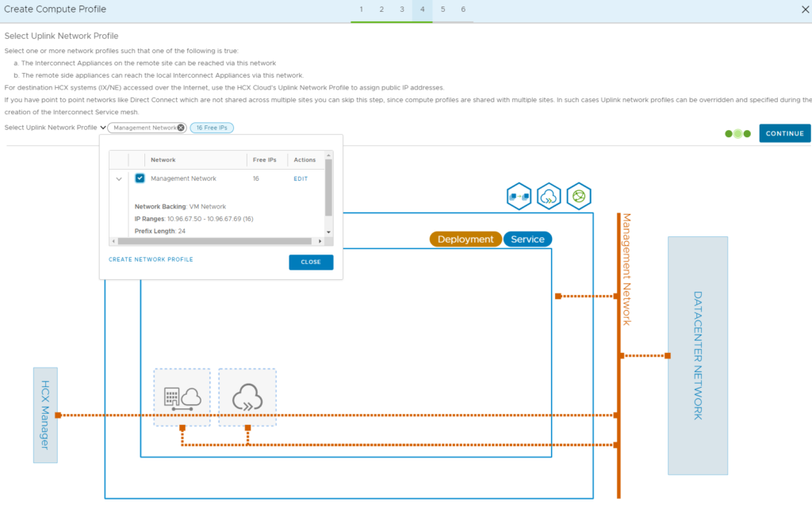
Task: Select the cloud with arrows appliance icon
Action: 247,398
